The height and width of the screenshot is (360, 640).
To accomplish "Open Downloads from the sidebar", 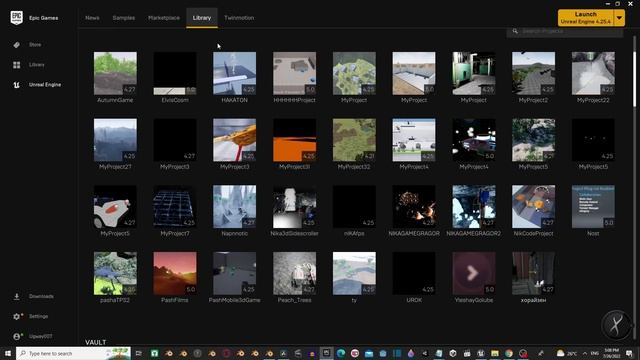I will pos(41,296).
